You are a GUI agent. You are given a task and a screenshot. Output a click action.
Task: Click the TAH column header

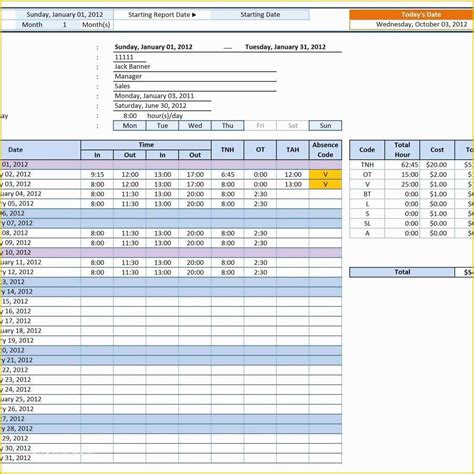[x=293, y=150]
